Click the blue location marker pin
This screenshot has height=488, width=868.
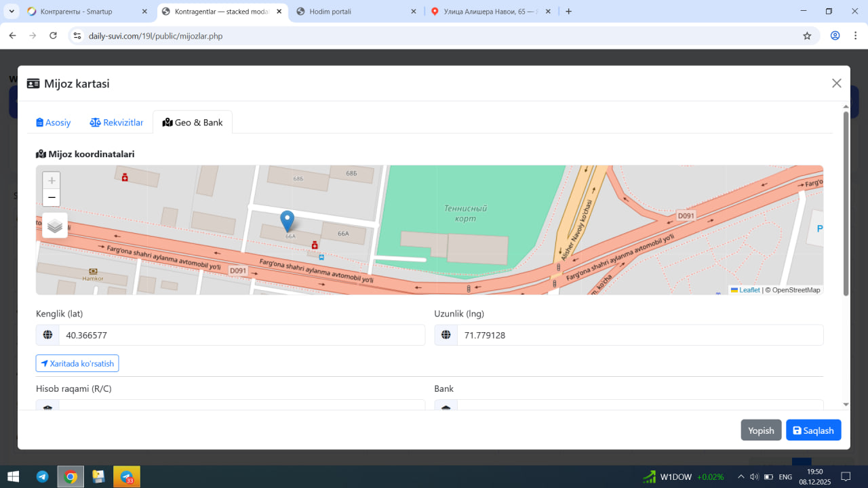(x=288, y=220)
